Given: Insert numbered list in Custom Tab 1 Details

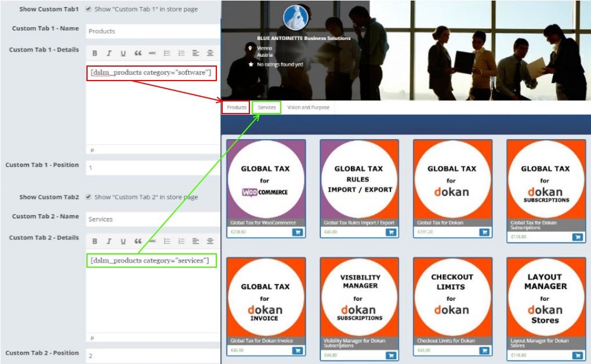Looking at the screenshot, I should (182, 53).
